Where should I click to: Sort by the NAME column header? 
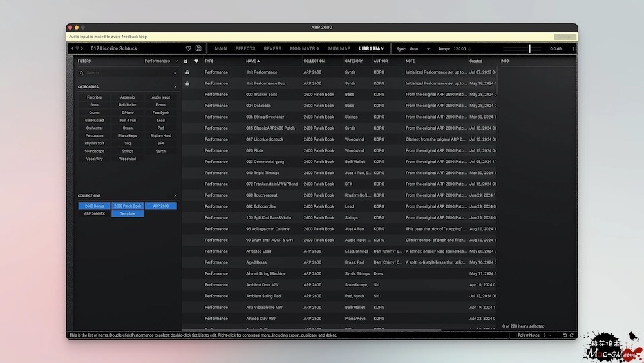click(x=252, y=61)
